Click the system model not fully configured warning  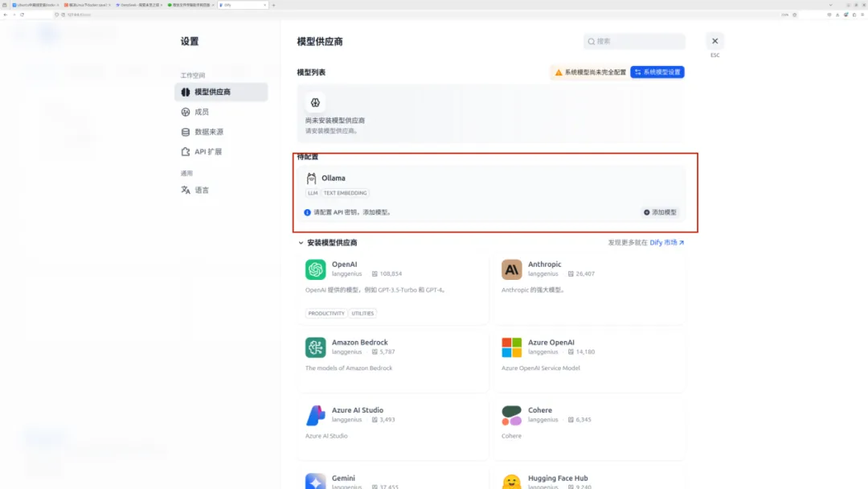click(590, 72)
